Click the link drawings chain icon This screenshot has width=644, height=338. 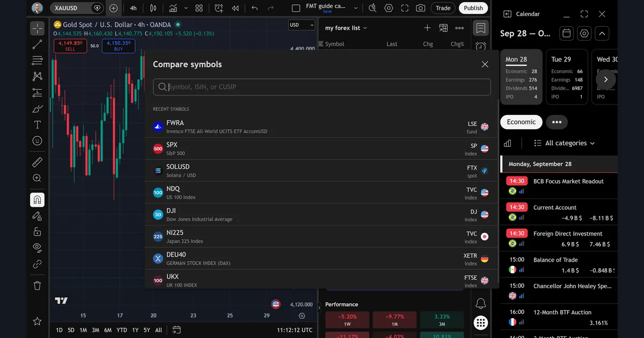[37, 264]
